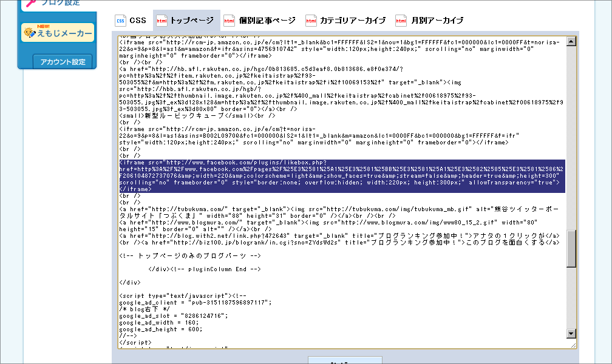The width and height of the screenshot is (612, 364).
Task: Open えもじメーカー banner
Action: tap(58, 32)
